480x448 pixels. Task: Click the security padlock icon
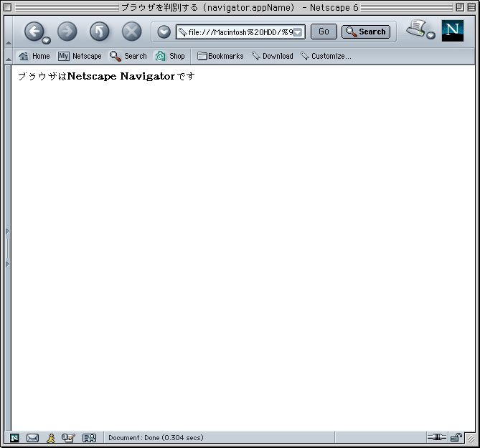click(456, 437)
